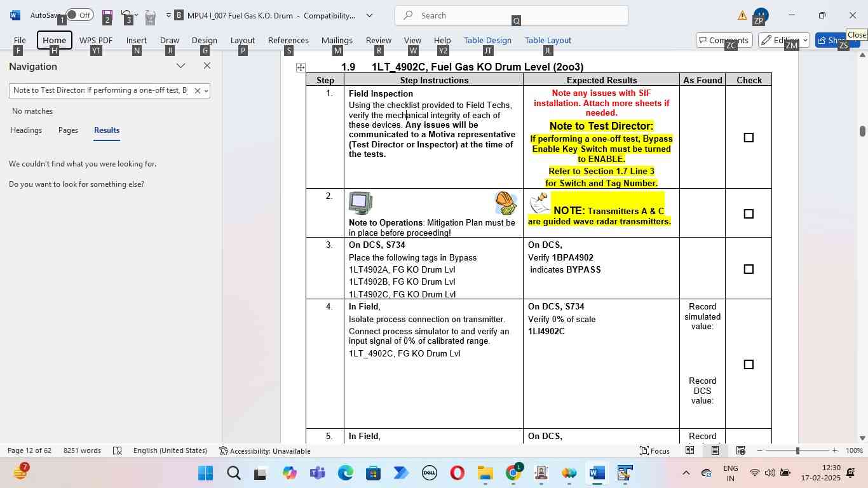Click the 8251 words count

pos(82,451)
